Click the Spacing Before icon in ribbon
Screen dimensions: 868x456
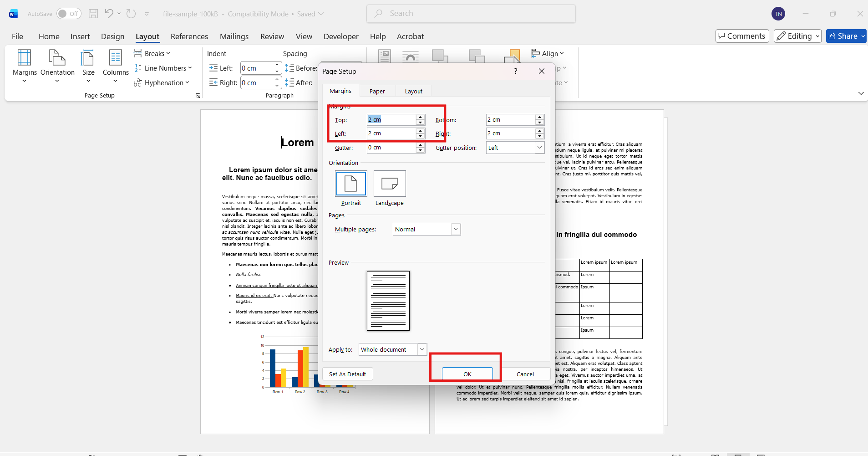(x=289, y=68)
